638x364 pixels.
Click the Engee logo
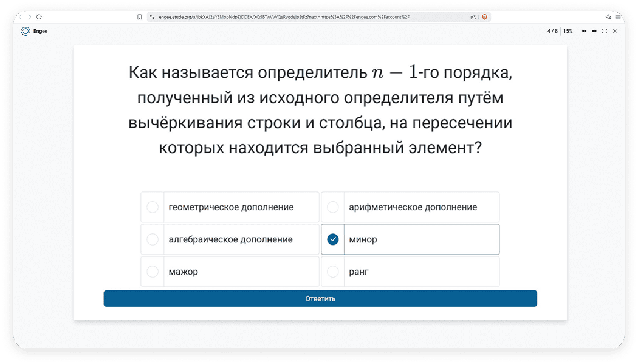click(26, 31)
